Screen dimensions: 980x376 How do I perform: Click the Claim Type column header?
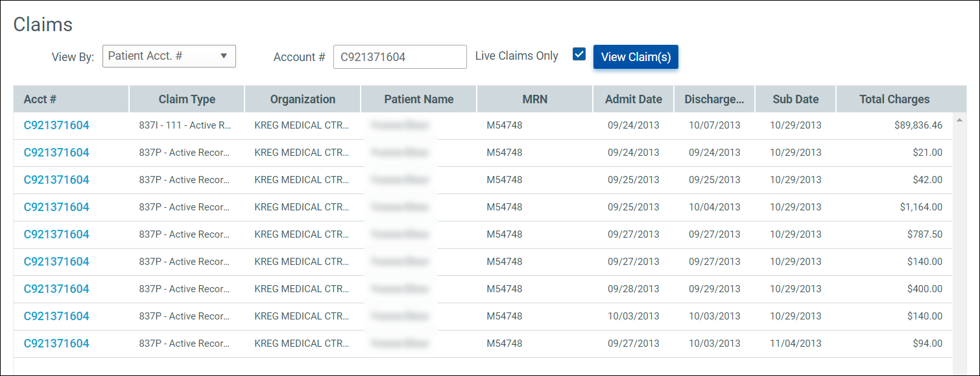(x=187, y=99)
